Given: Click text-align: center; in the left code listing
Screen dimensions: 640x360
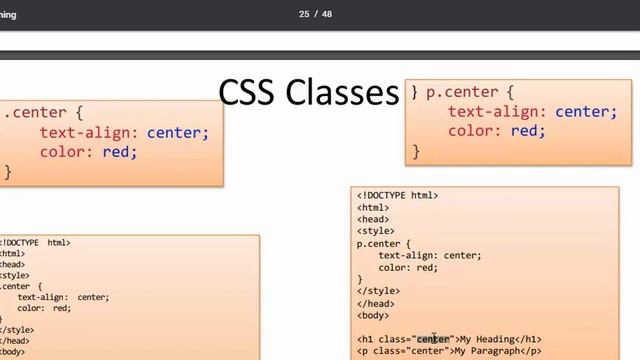Looking at the screenshot, I should pyautogui.click(x=63, y=297).
